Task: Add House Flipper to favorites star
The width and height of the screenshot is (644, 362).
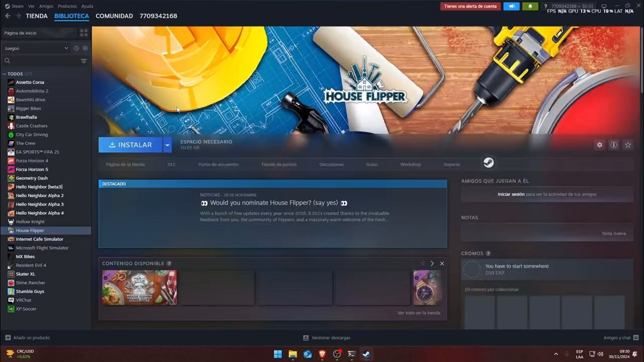Action: [628, 145]
